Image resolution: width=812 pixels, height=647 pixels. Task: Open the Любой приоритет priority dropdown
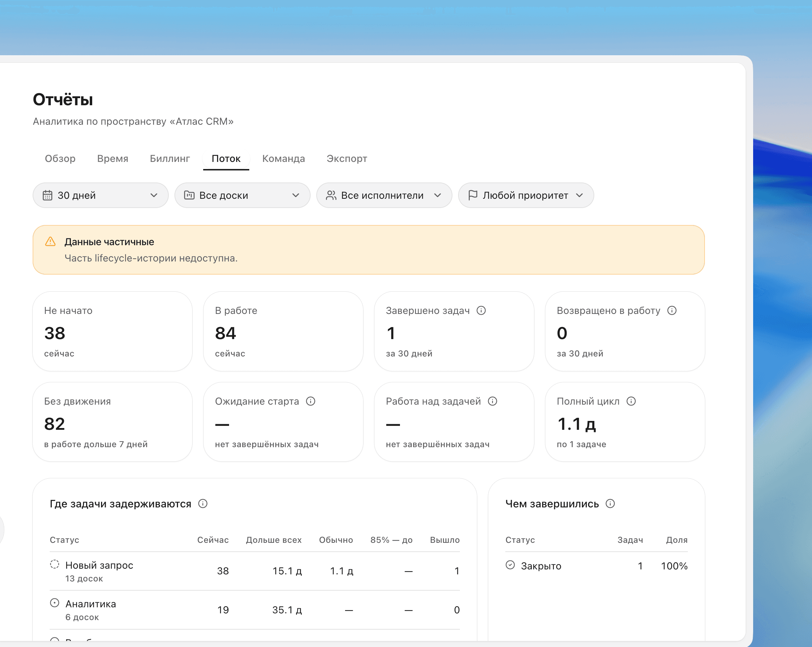point(526,195)
